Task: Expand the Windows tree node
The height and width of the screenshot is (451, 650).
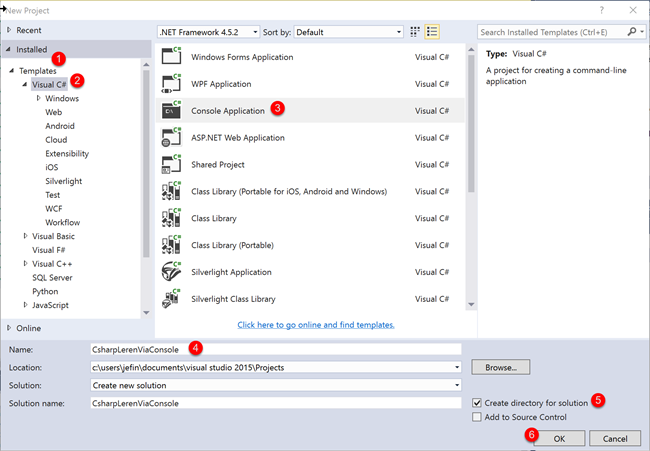Action: point(39,98)
